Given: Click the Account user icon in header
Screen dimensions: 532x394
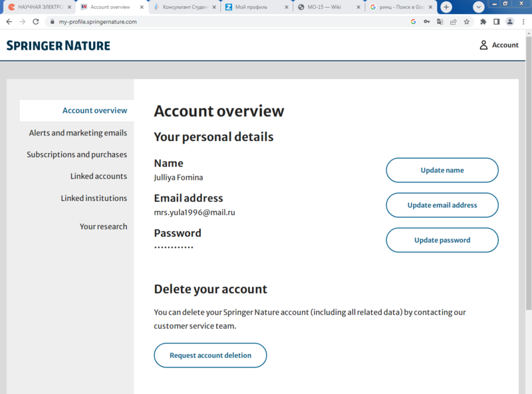Looking at the screenshot, I should click(x=483, y=45).
